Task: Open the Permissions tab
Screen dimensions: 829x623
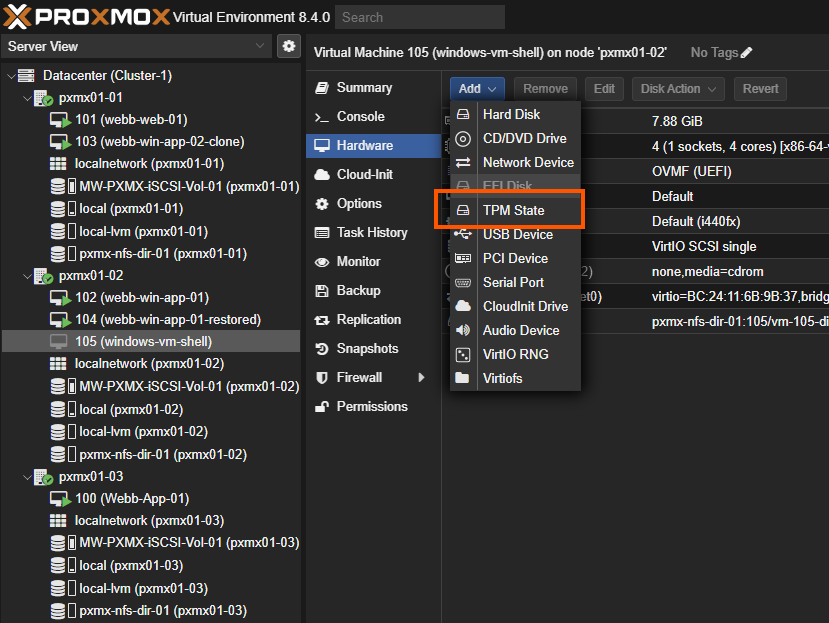Action: tap(373, 407)
